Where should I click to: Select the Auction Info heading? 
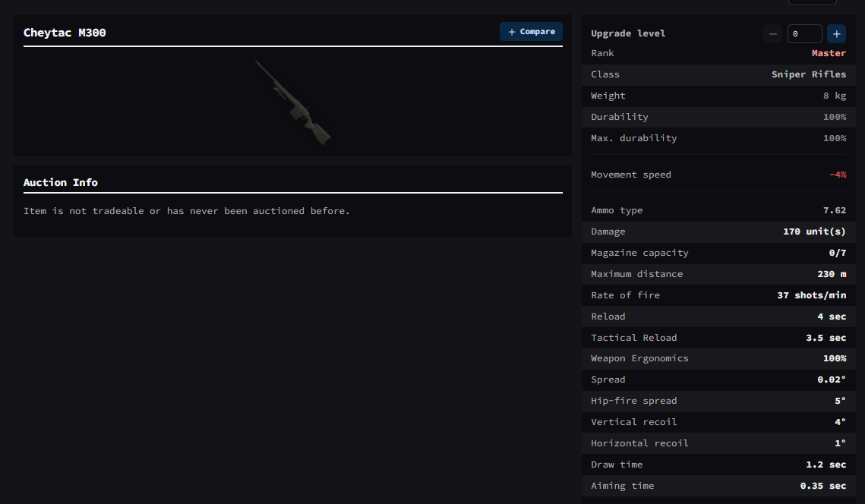[x=61, y=182]
